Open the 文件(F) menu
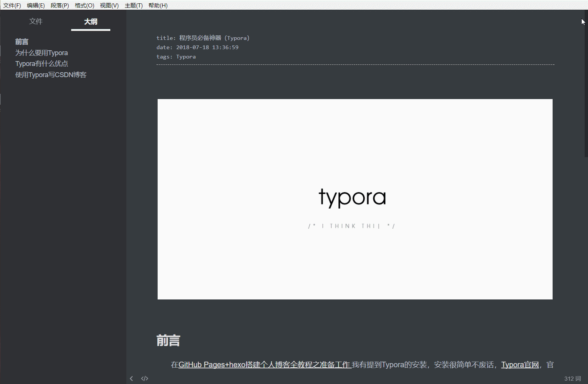The width and height of the screenshot is (588, 384). [12, 5]
